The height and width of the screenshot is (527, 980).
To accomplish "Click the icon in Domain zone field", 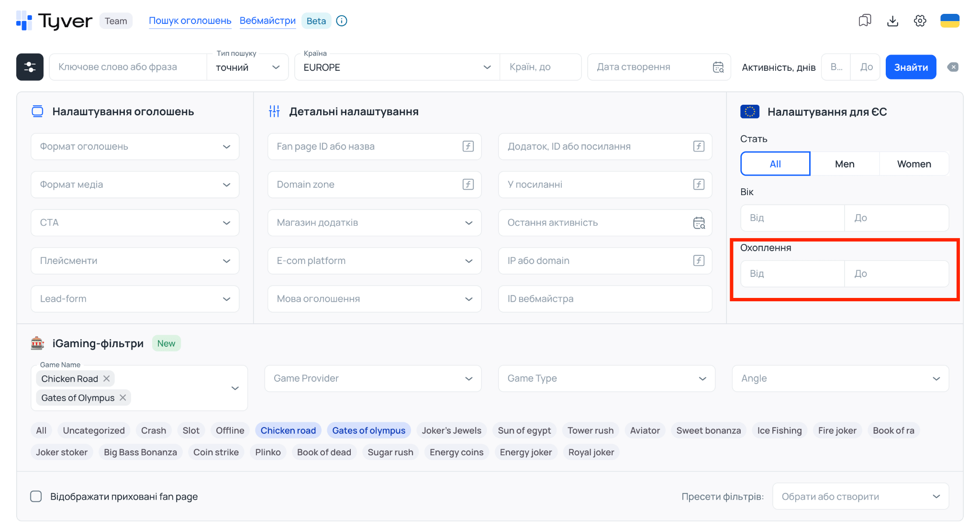I will coord(468,184).
